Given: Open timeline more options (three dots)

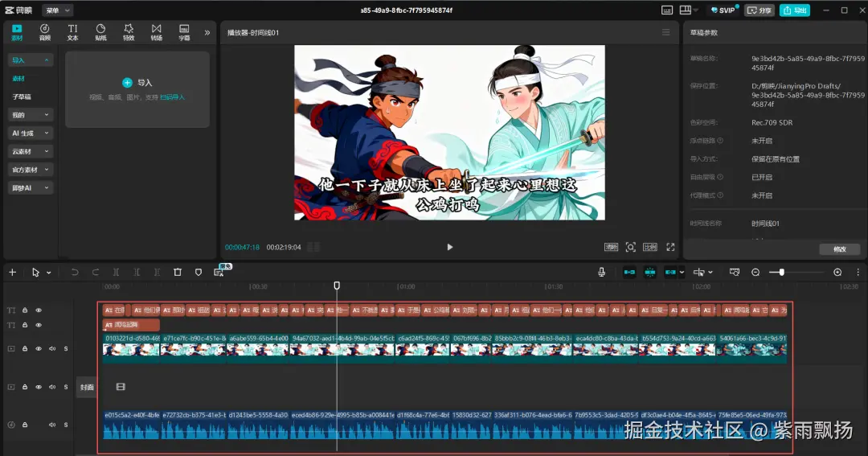Looking at the screenshot, I should [x=858, y=272].
